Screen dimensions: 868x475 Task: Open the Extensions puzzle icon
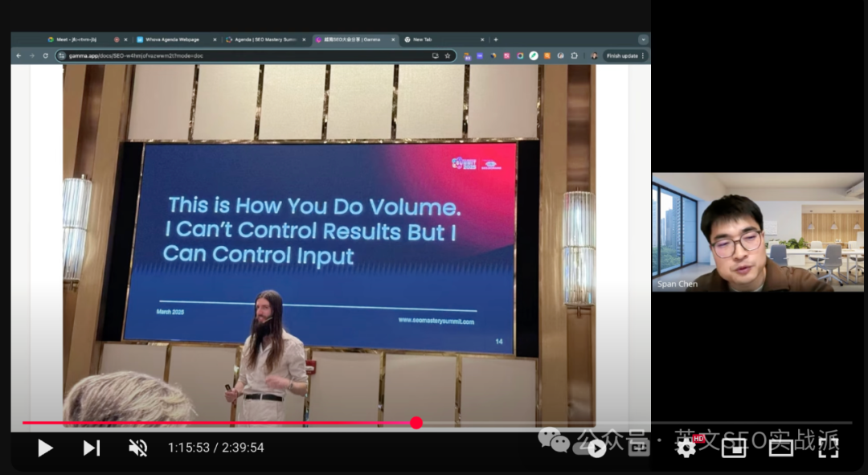[574, 56]
